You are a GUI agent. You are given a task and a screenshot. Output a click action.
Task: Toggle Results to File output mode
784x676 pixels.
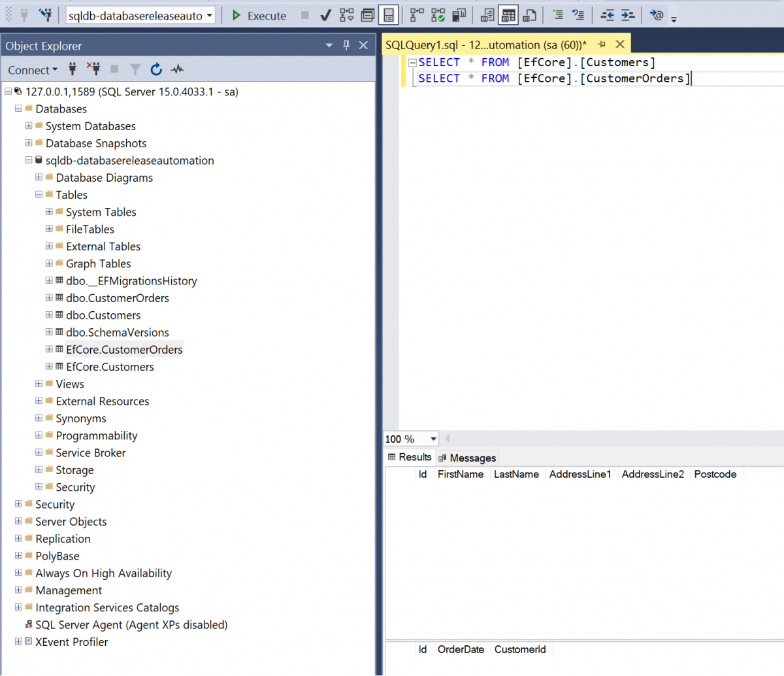(x=530, y=16)
